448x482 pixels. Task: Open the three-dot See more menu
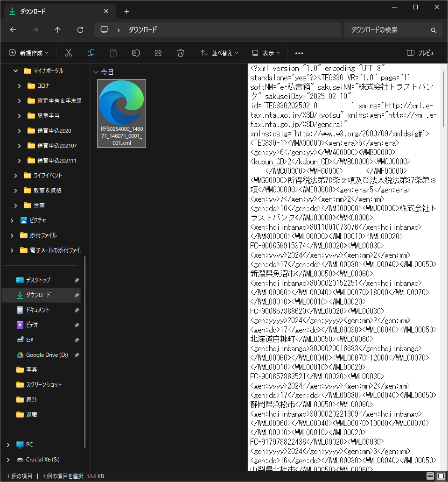pos(299,53)
